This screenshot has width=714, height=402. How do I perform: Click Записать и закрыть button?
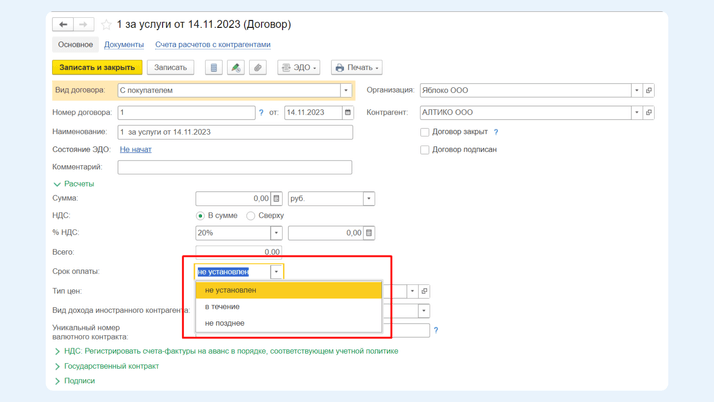tap(97, 68)
